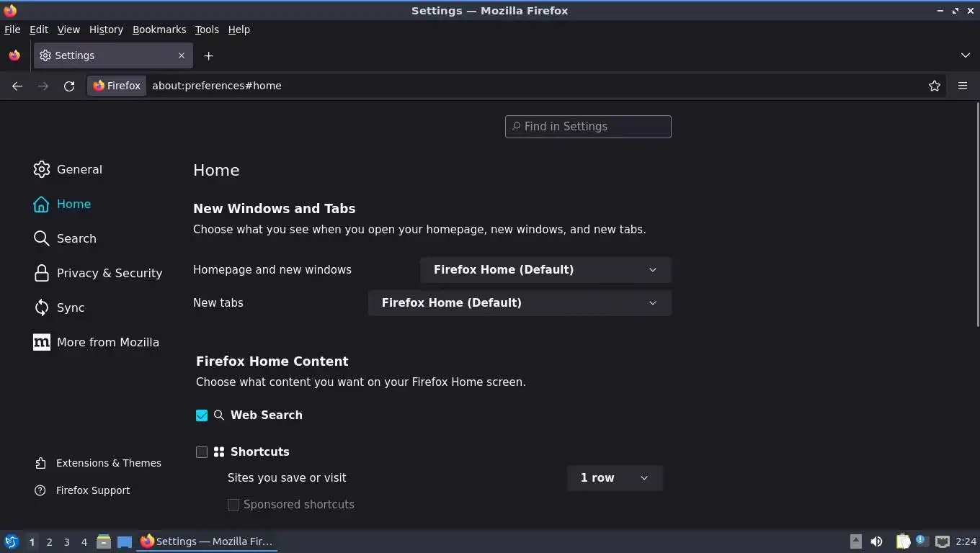Expand Homepage and new windows dropdown
Screen dimensions: 980x553
[545, 270]
